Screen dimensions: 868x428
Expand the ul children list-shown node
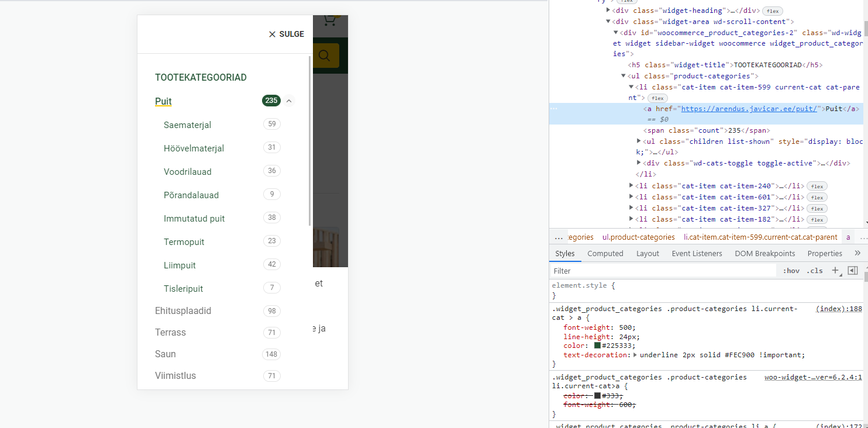click(x=639, y=141)
